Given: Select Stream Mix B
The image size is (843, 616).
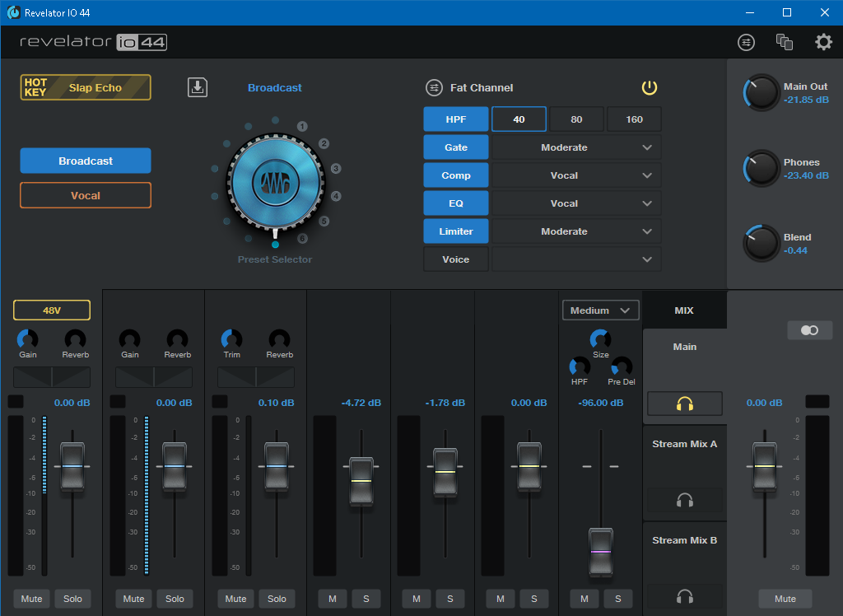Looking at the screenshot, I should 684,540.
